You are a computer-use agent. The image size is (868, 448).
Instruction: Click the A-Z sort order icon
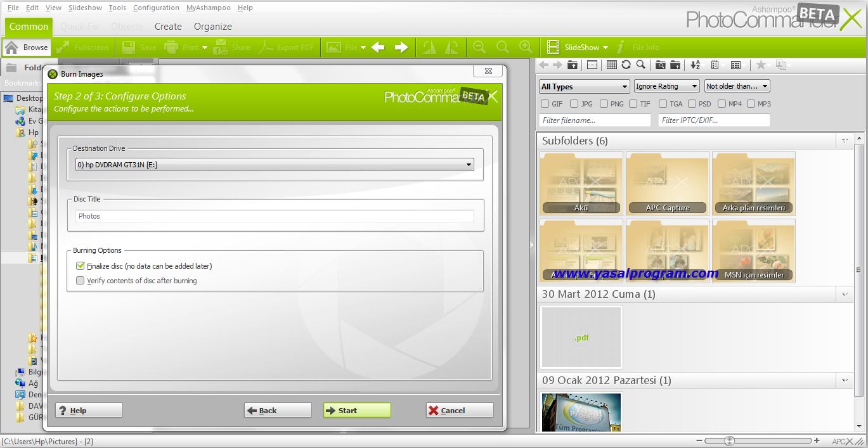tap(696, 65)
